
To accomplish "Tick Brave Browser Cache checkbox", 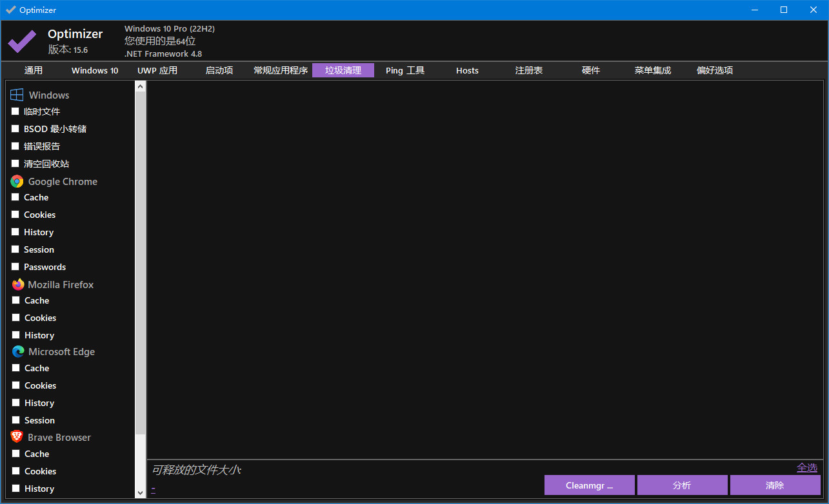I will tap(15, 453).
